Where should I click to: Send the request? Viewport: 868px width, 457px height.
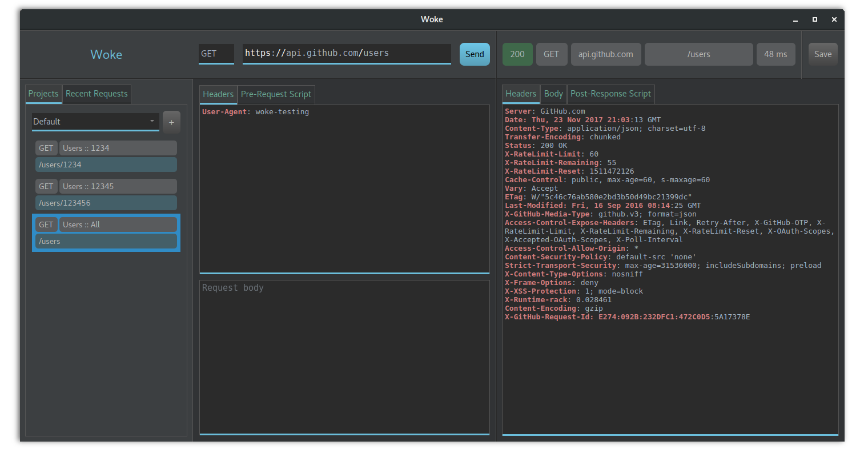tap(475, 54)
